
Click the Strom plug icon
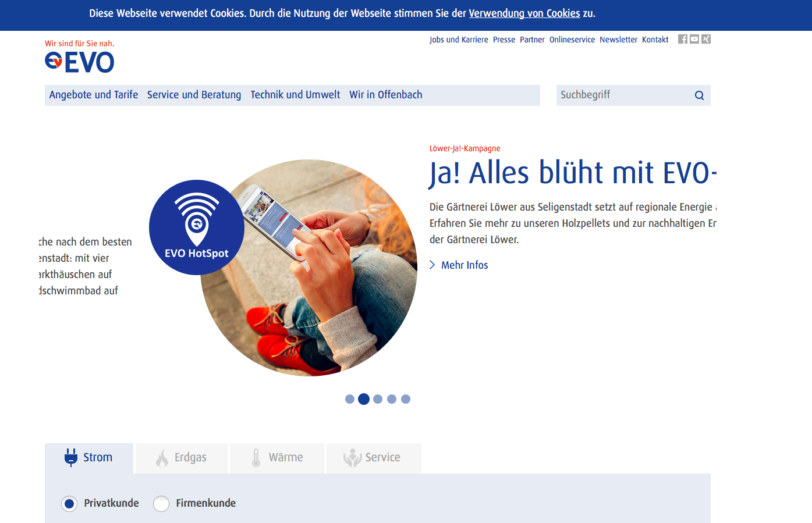click(x=71, y=457)
